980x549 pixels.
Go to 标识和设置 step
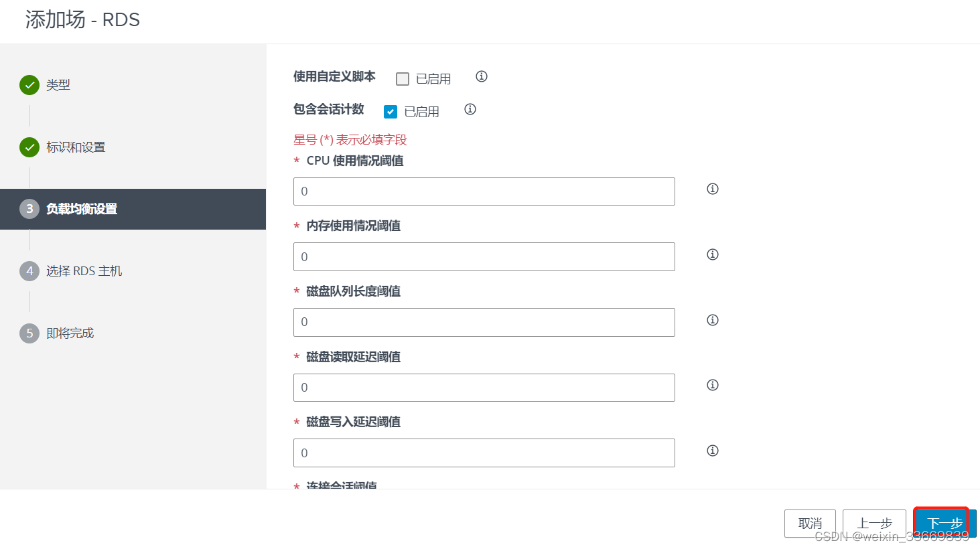click(75, 147)
